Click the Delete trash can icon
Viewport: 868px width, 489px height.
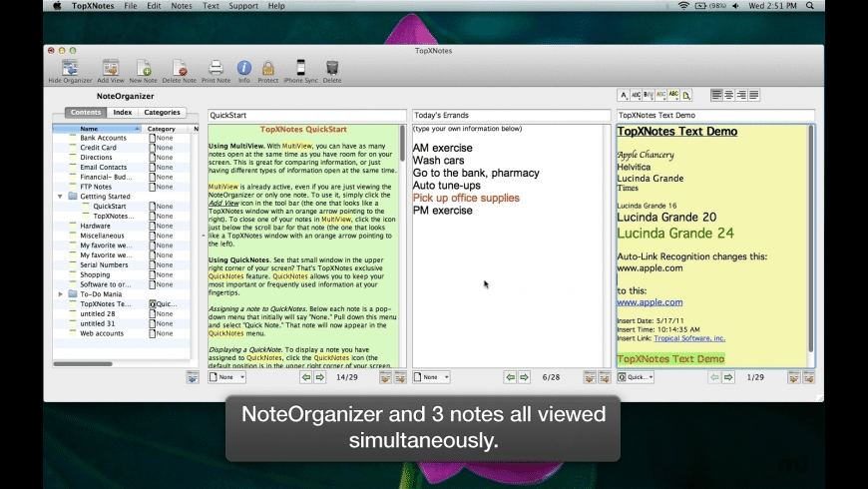point(332,68)
